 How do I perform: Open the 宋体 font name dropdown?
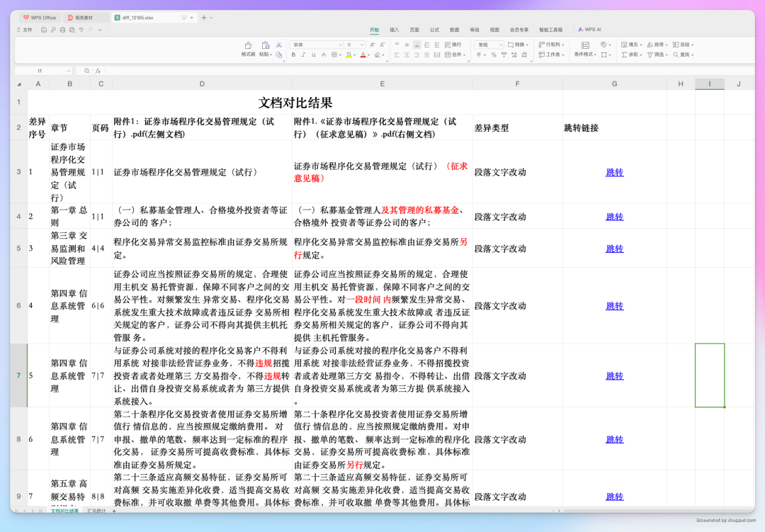click(x=317, y=45)
